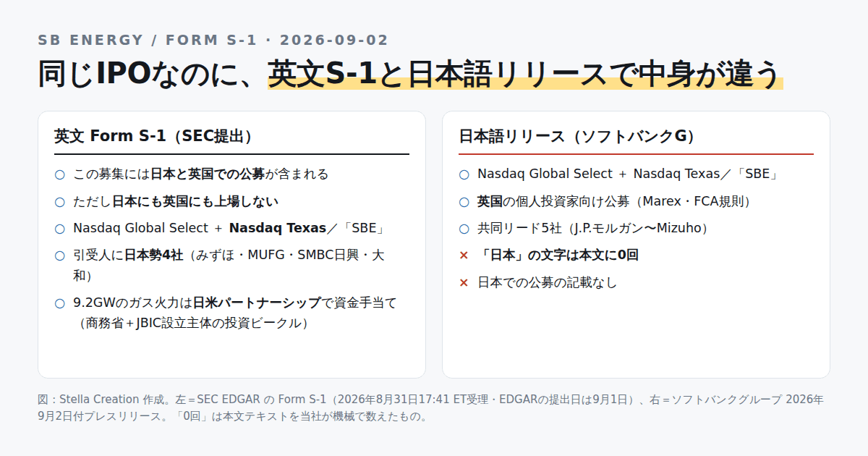The height and width of the screenshot is (456, 868).
Task: Click the headline '同じIPOなのに、英文S-1と日本語リリースで中身が違う'
Action: click(409, 74)
